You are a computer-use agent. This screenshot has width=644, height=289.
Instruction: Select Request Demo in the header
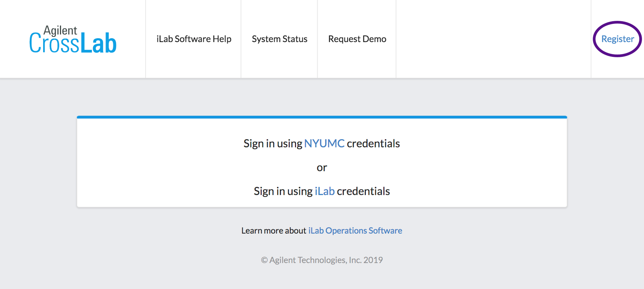pos(357,39)
